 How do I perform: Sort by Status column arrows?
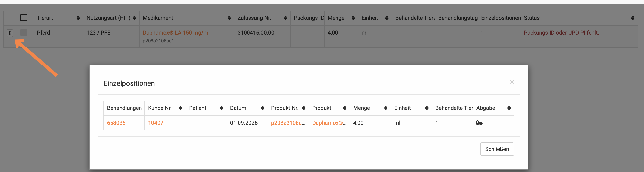point(633,18)
